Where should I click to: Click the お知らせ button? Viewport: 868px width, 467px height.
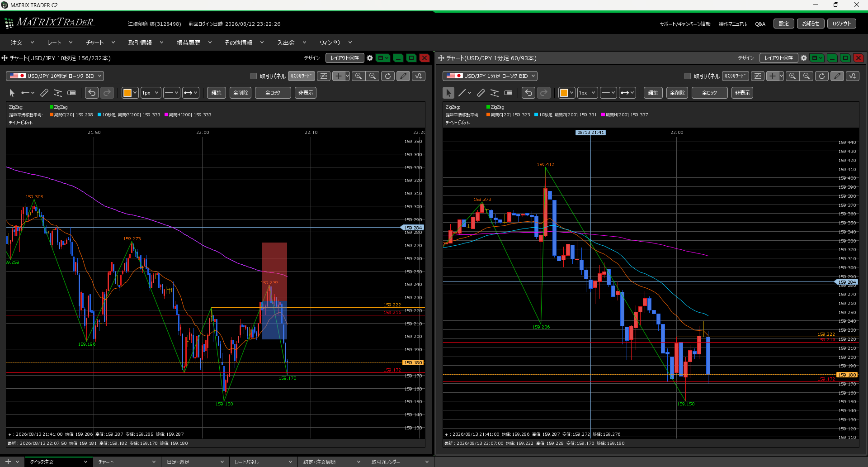coord(811,24)
